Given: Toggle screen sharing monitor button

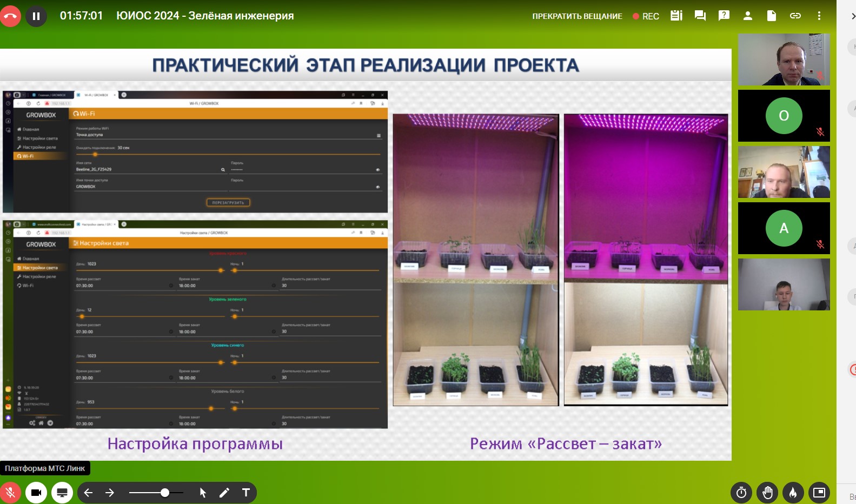Looking at the screenshot, I should coord(62,493).
